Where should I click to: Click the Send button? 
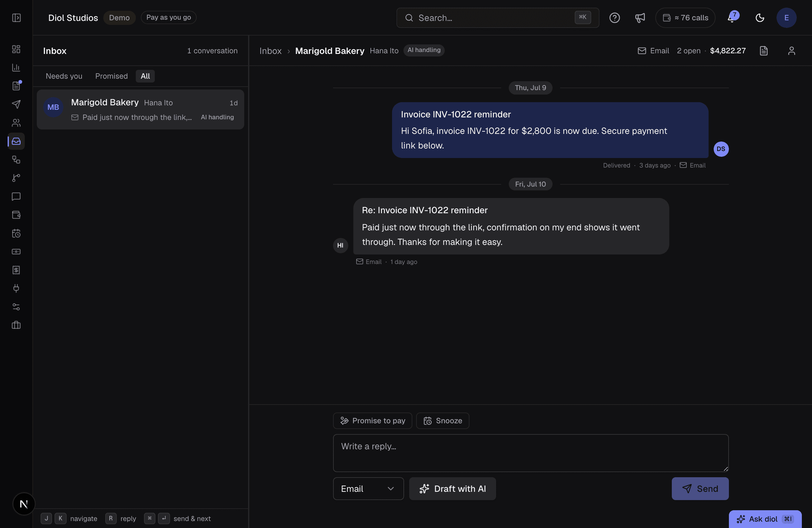click(700, 489)
